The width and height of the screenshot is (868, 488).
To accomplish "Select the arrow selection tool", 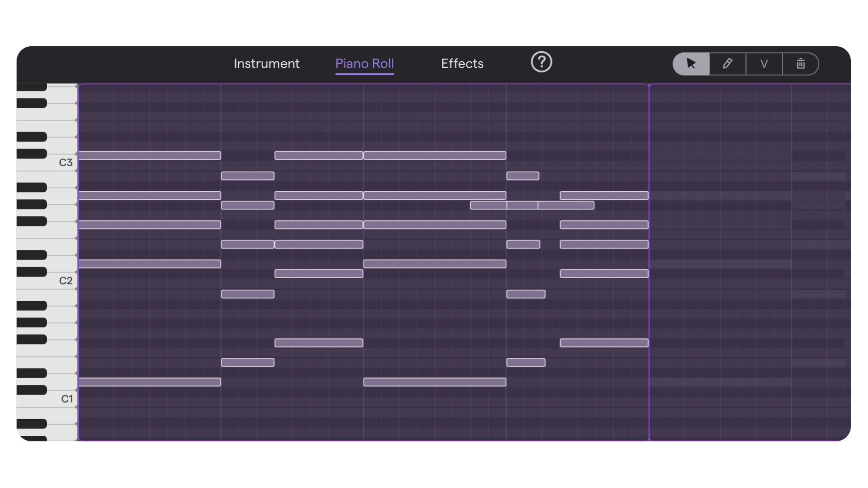I will pyautogui.click(x=691, y=64).
